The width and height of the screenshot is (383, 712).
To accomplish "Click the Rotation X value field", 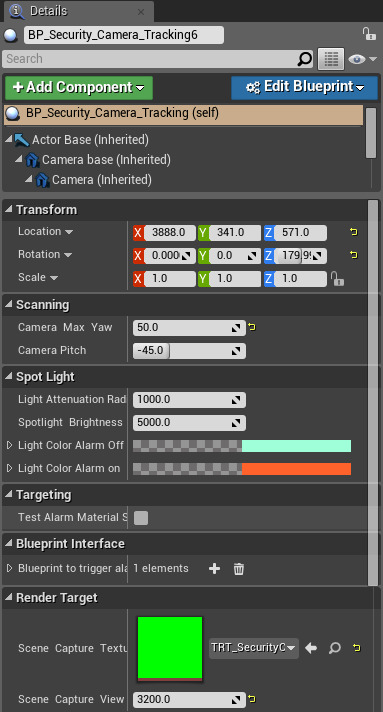I will point(169,256).
